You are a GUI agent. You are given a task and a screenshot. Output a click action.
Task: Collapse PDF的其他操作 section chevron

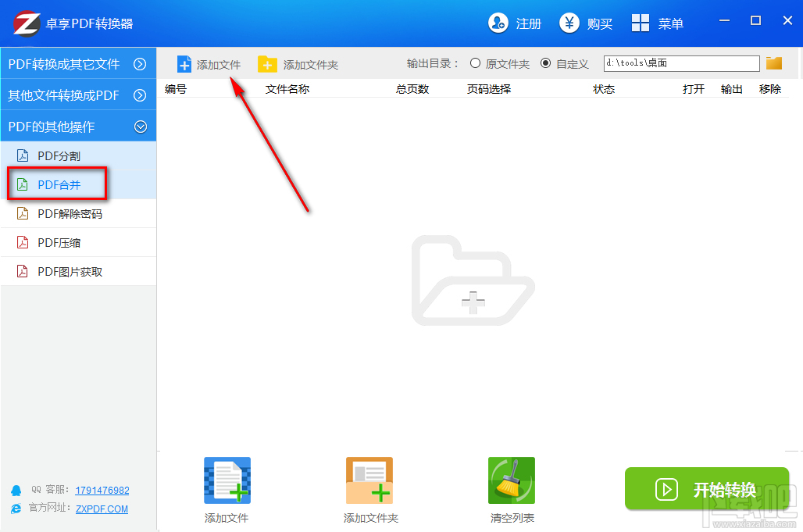[x=141, y=127]
